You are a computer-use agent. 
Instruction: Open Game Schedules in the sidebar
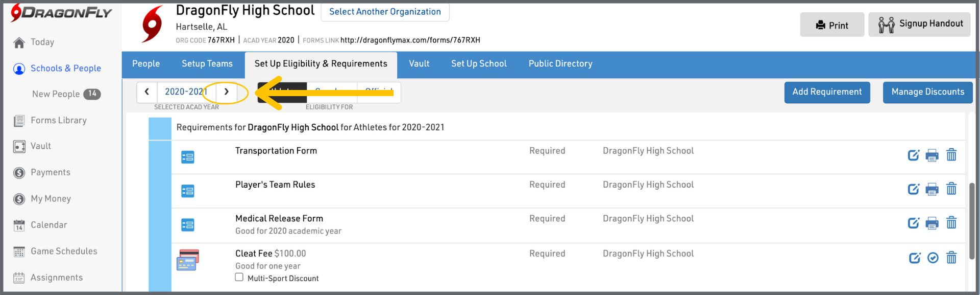point(64,252)
